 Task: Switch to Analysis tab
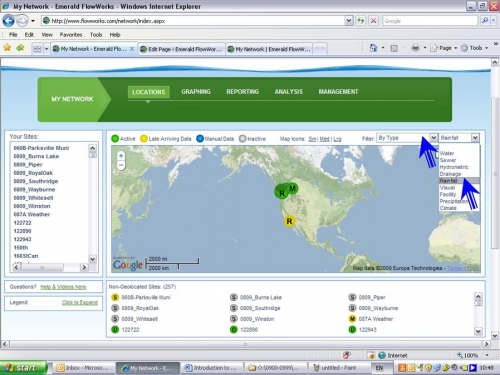point(289,92)
